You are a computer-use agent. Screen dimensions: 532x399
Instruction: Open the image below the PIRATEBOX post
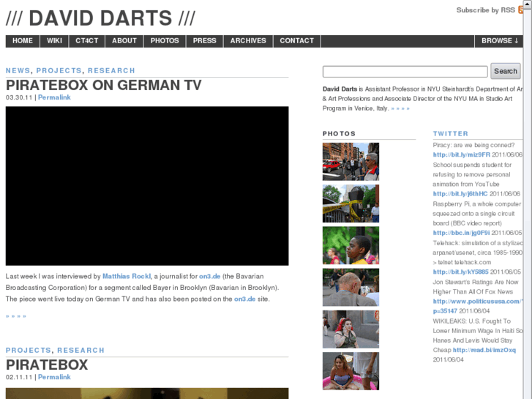pos(147,394)
